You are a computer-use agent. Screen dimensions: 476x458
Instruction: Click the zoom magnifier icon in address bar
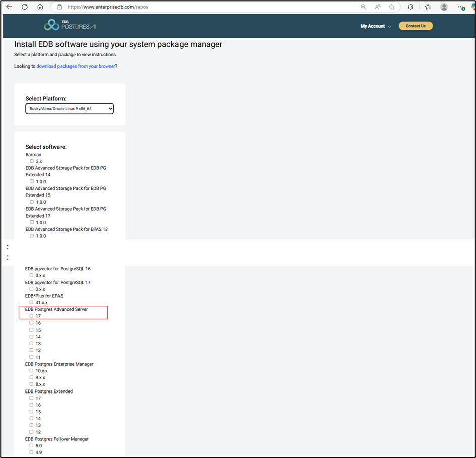(363, 7)
